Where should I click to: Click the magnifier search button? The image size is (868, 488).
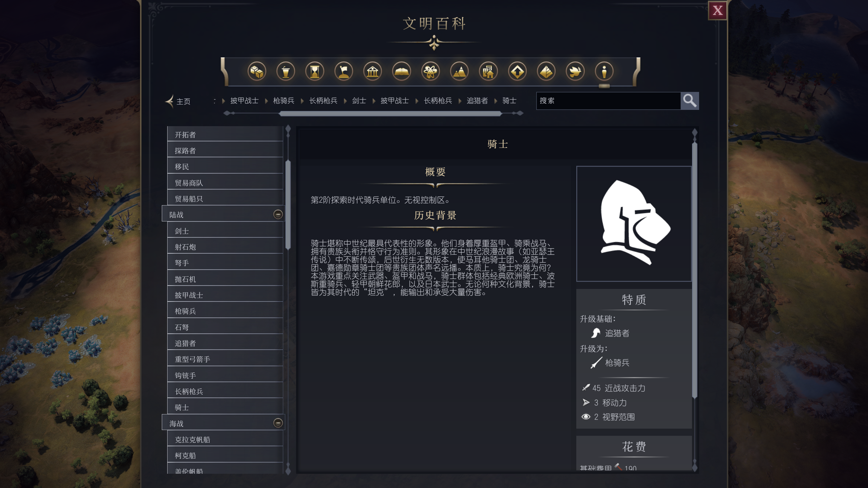click(690, 101)
